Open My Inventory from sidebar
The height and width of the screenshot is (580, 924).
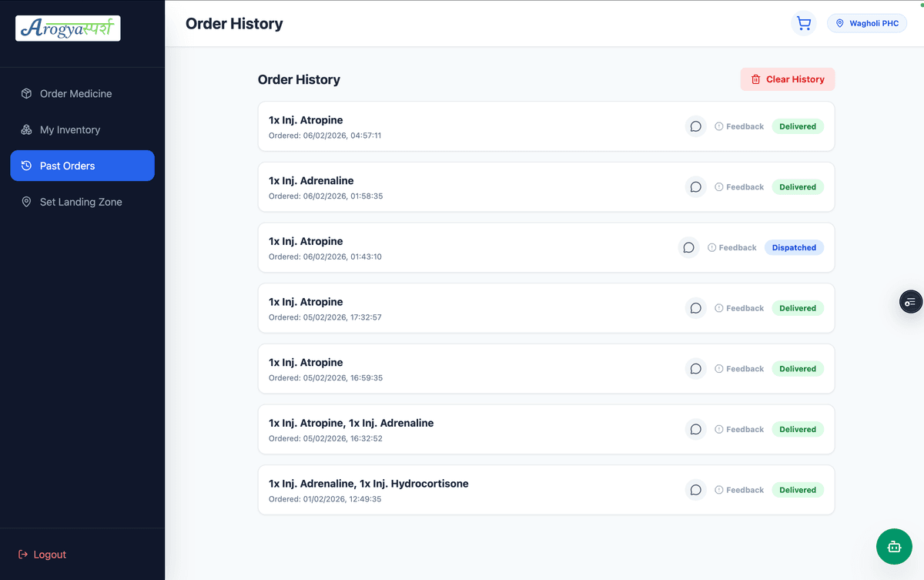pos(69,130)
